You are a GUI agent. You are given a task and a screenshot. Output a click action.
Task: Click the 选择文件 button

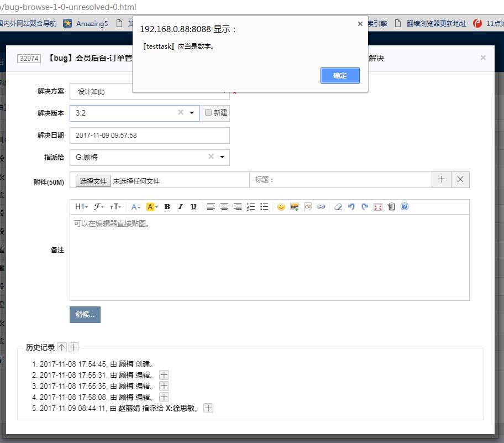pos(93,181)
